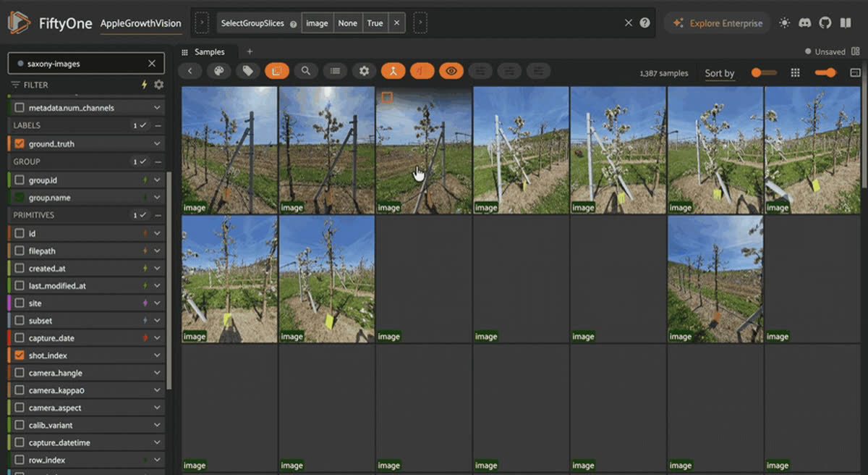Open the search magnifier tool in toolbar
Viewport: 868px width, 475px height.
click(305, 71)
